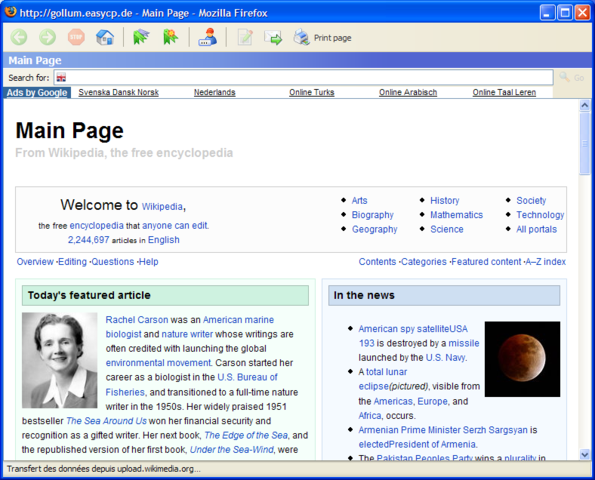This screenshot has height=480, width=595.
Task: Open the missile link
Action: click(464, 343)
